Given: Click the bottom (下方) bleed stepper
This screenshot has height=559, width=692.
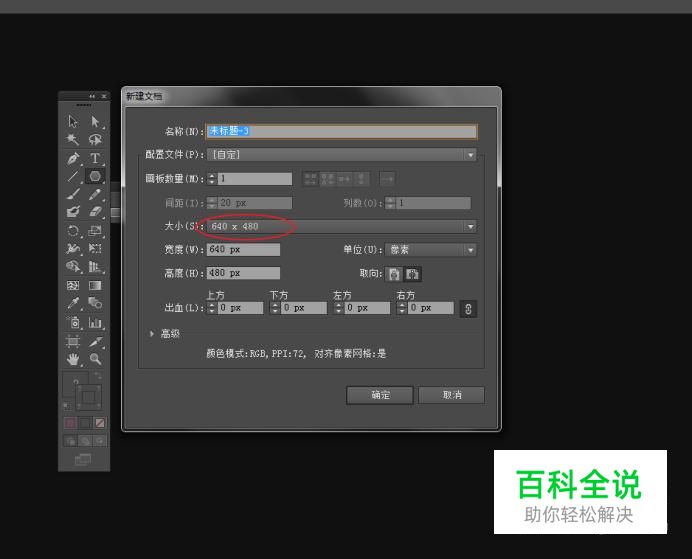Looking at the screenshot, I should click(275, 308).
